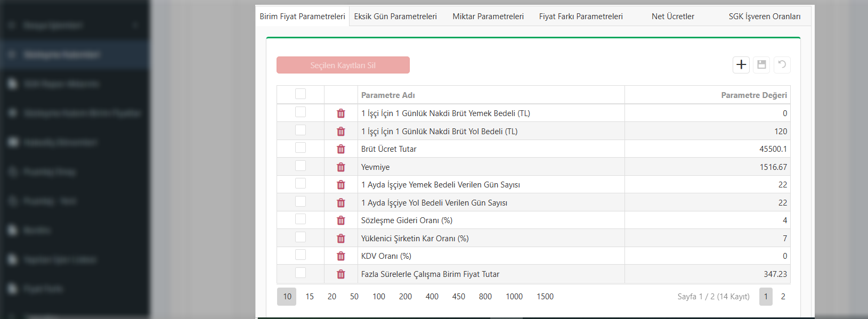
Task: Delete the Brüt Ücret Tutar row
Action: point(341,149)
